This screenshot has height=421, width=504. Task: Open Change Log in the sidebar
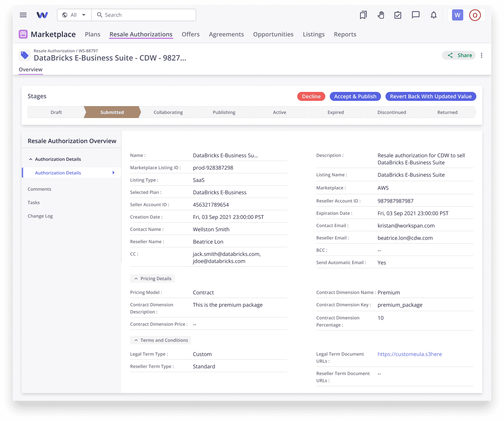point(40,216)
